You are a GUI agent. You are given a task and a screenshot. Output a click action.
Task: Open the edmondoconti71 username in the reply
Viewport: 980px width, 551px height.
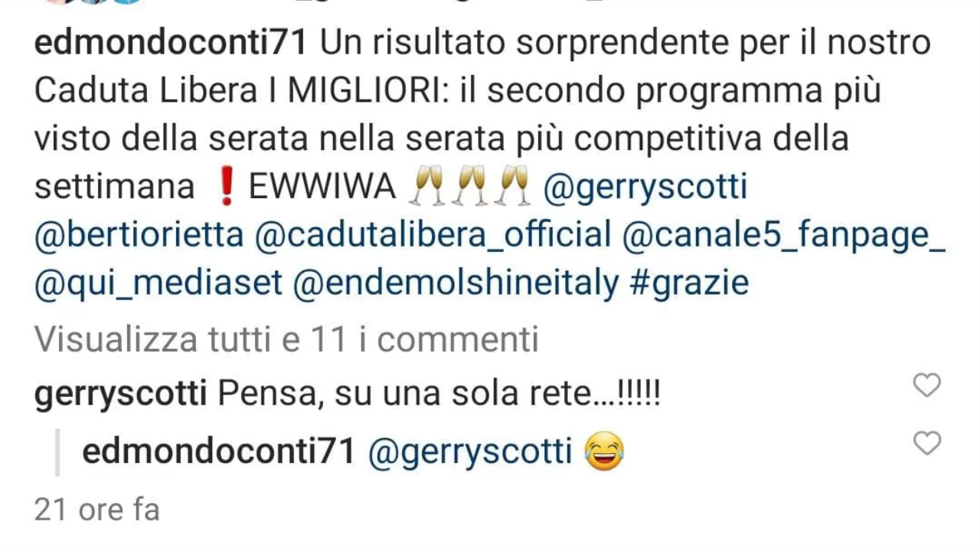point(219,452)
